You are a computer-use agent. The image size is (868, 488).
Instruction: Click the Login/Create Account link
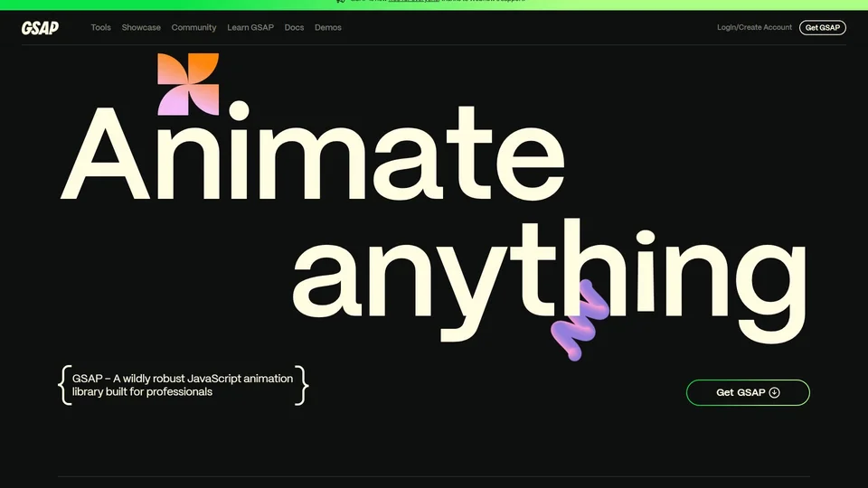pos(754,27)
